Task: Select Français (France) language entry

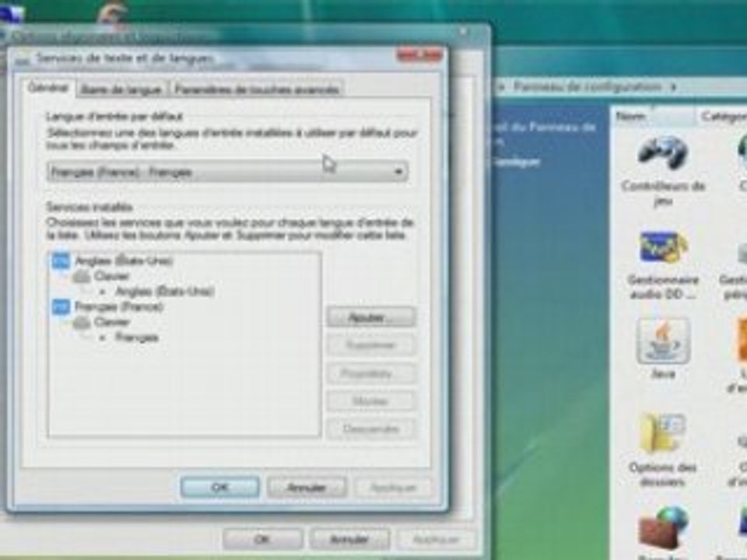Action: click(x=119, y=306)
